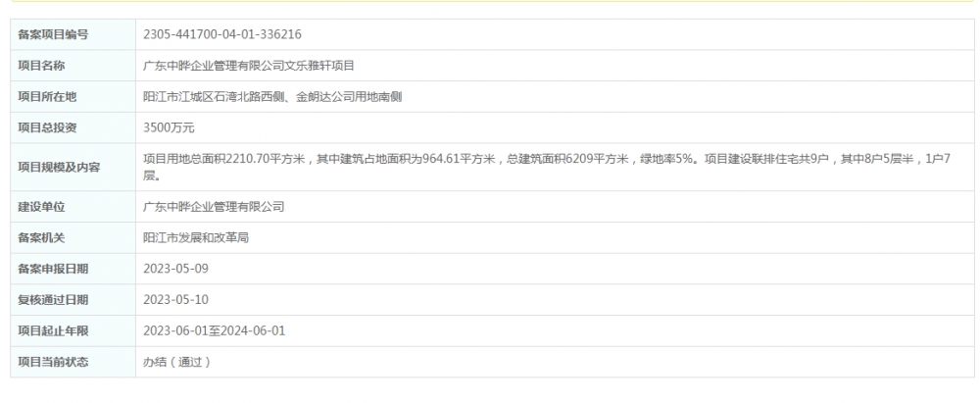Click location value 阳江市江城区石湾北路西侧
980x403 pixels.
215,97
